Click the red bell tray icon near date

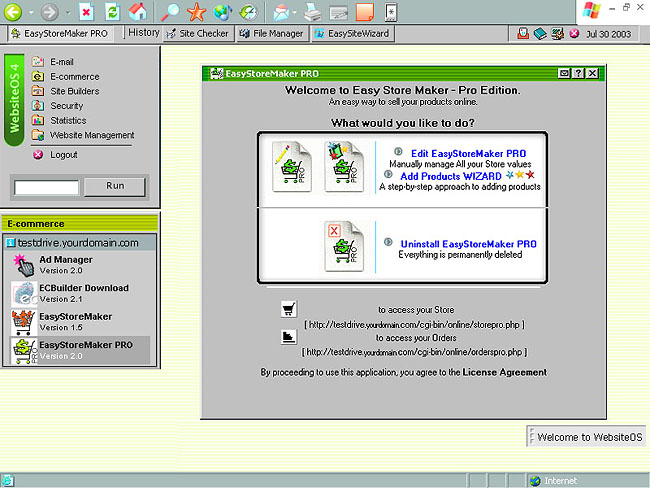pos(523,33)
